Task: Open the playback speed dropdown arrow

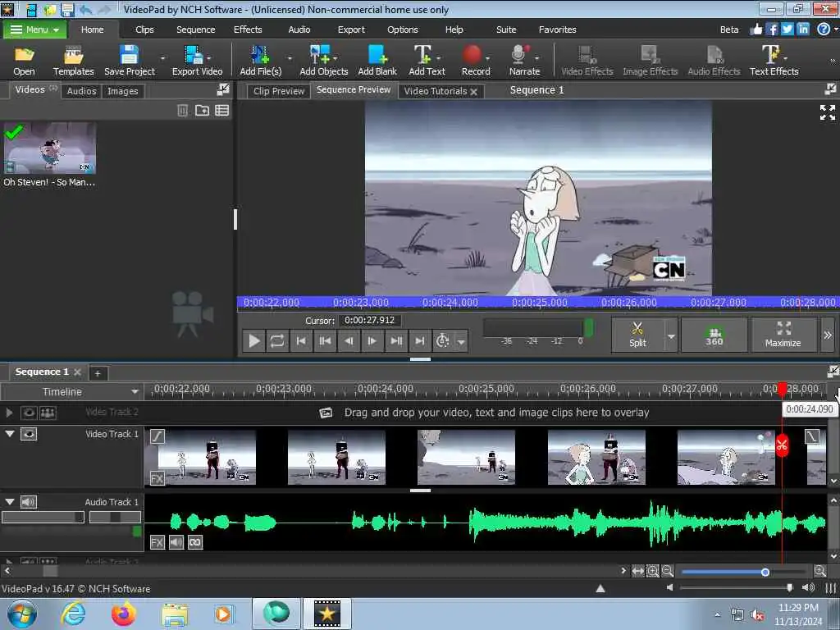Action: pyautogui.click(x=461, y=341)
